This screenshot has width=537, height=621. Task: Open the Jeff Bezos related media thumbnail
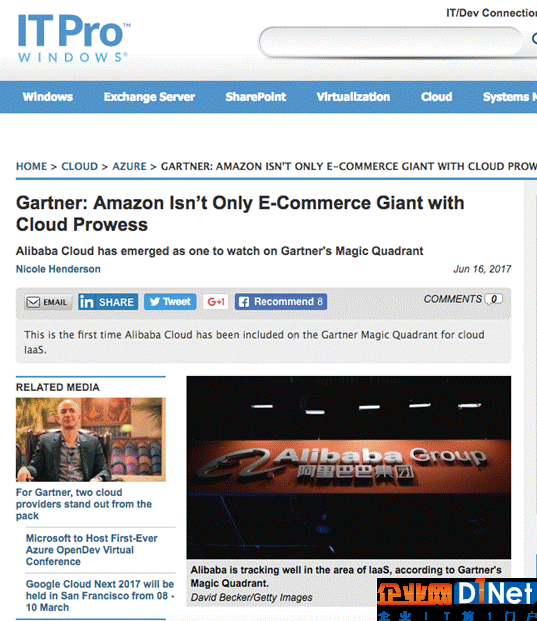point(91,439)
